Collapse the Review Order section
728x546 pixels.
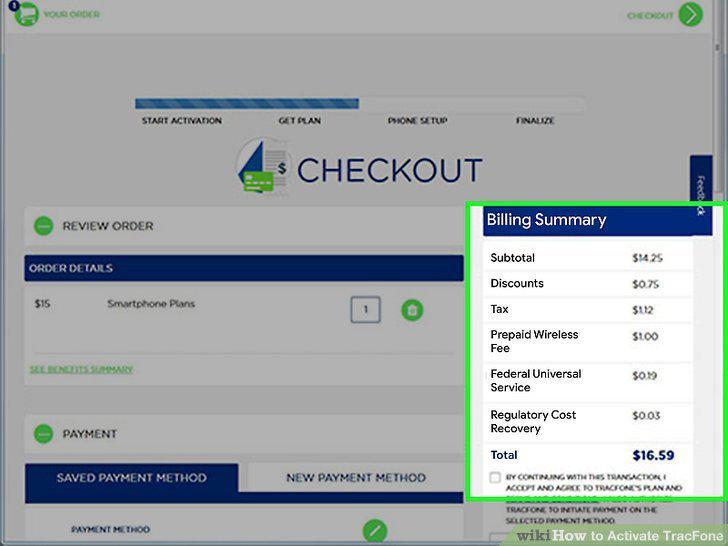pos(44,226)
